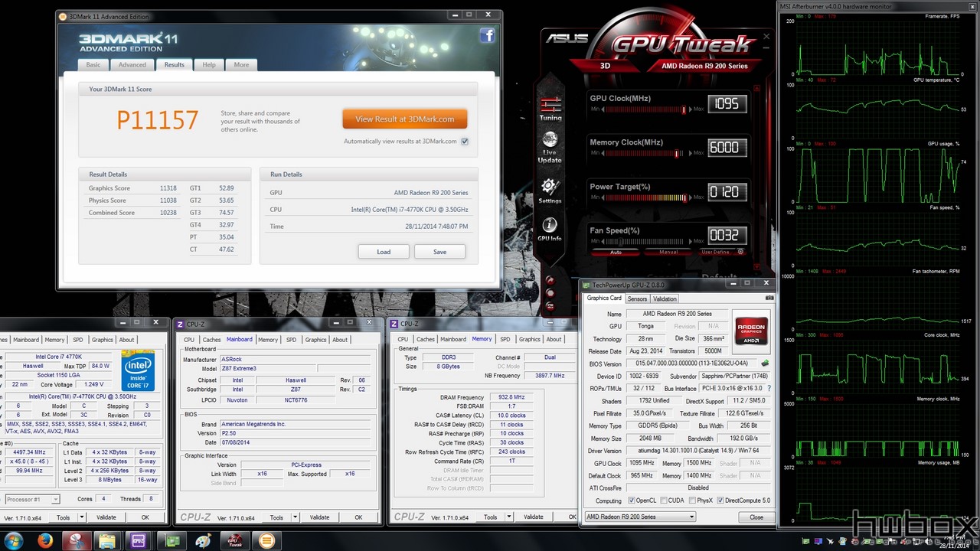Open fan User Define settings gear
The width and height of the screenshot is (980, 551).
click(740, 252)
